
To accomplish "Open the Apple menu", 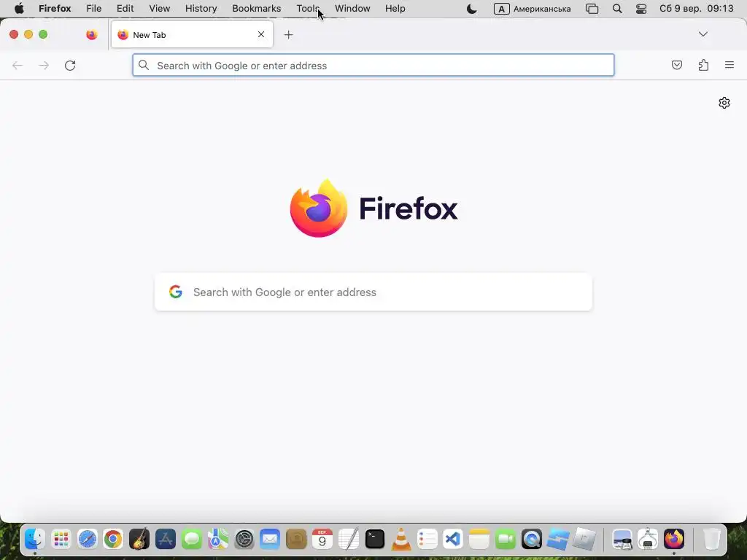I will click(19, 9).
